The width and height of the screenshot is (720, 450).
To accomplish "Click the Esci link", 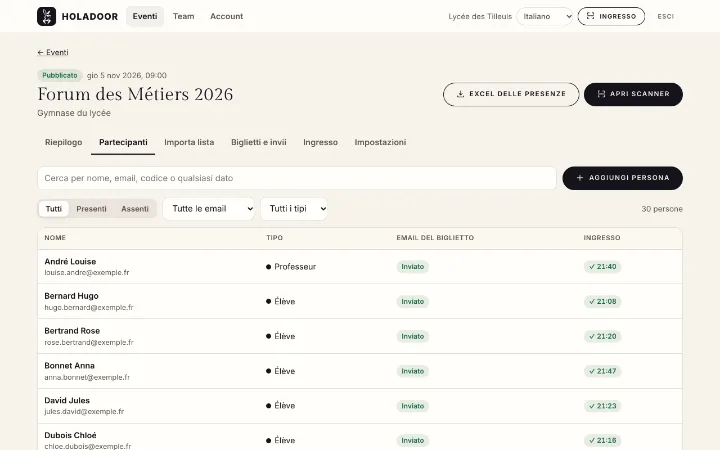I will click(x=665, y=17).
